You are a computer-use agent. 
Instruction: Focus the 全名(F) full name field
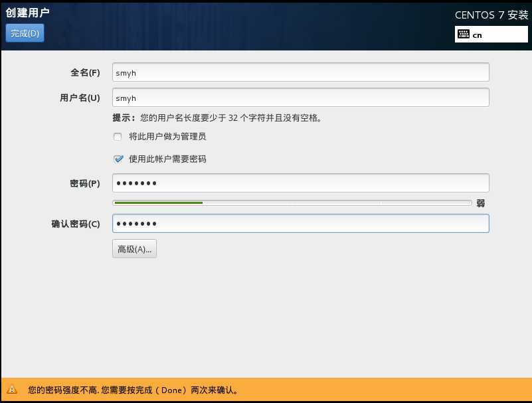[x=301, y=72]
